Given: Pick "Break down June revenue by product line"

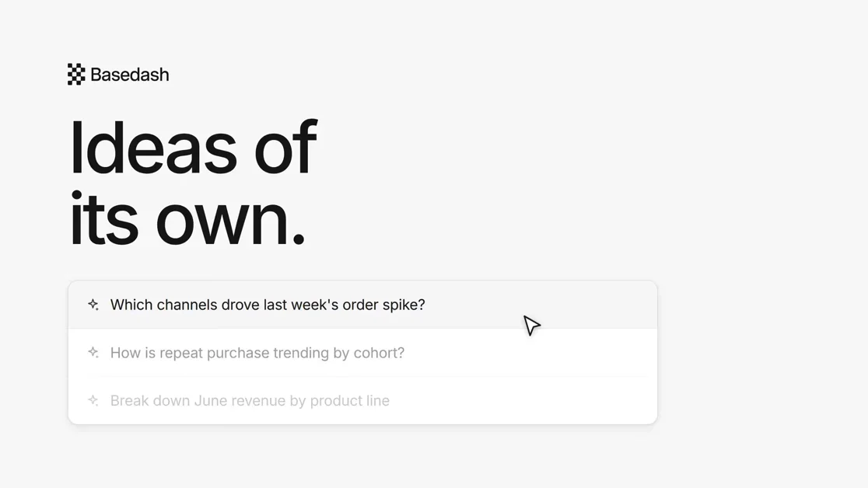Looking at the screenshot, I should click(x=362, y=401).
